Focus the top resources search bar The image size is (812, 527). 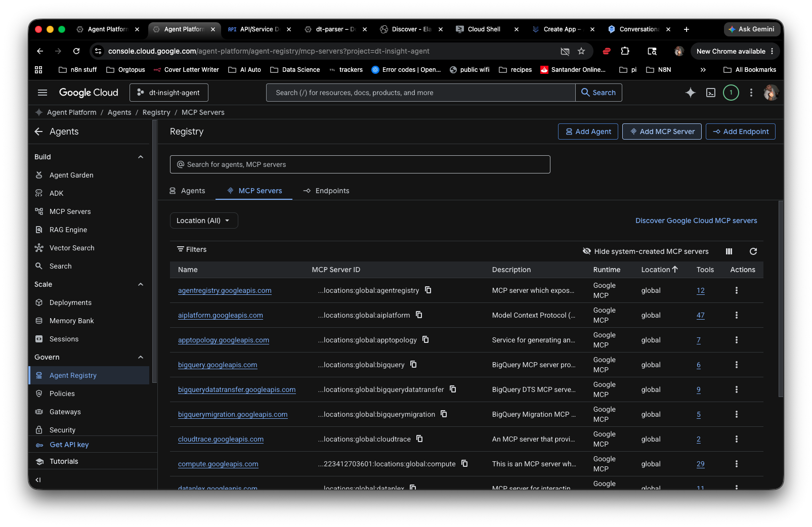coord(420,93)
